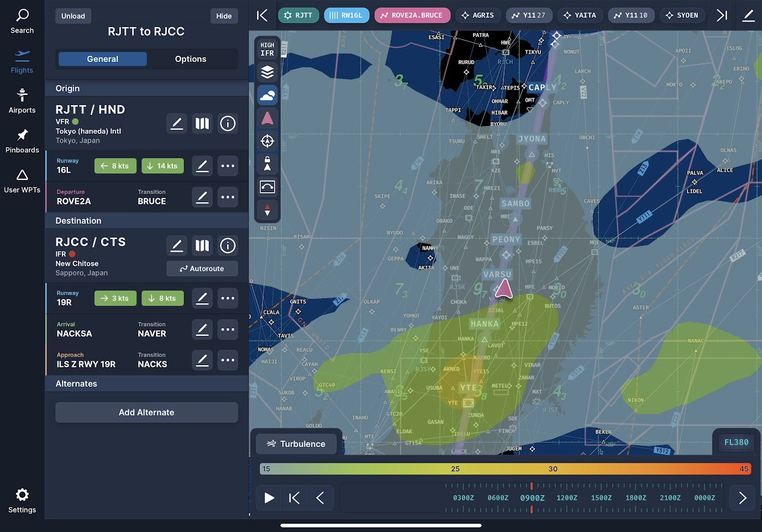Image resolution: width=762 pixels, height=532 pixels.
Task: Open the FL380 altitude selector
Action: [x=736, y=443]
